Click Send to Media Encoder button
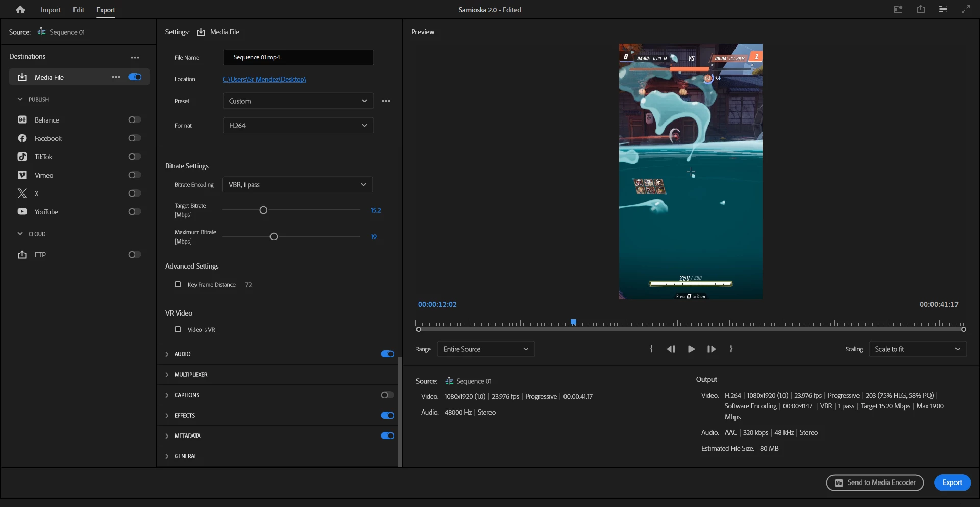The image size is (980, 507). (x=875, y=482)
